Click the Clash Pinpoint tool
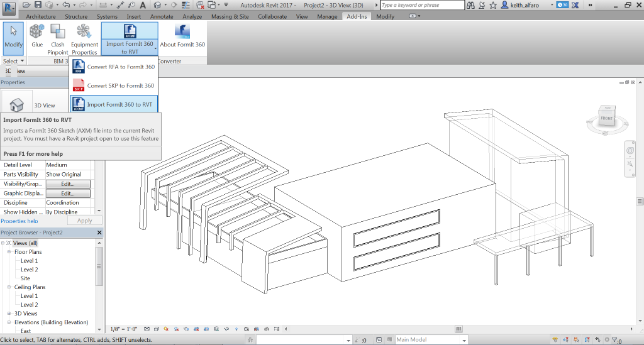The image size is (644, 345). click(x=57, y=40)
